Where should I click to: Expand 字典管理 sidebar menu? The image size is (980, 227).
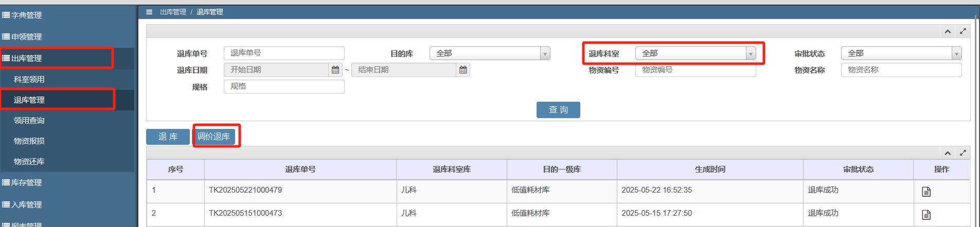[67, 15]
